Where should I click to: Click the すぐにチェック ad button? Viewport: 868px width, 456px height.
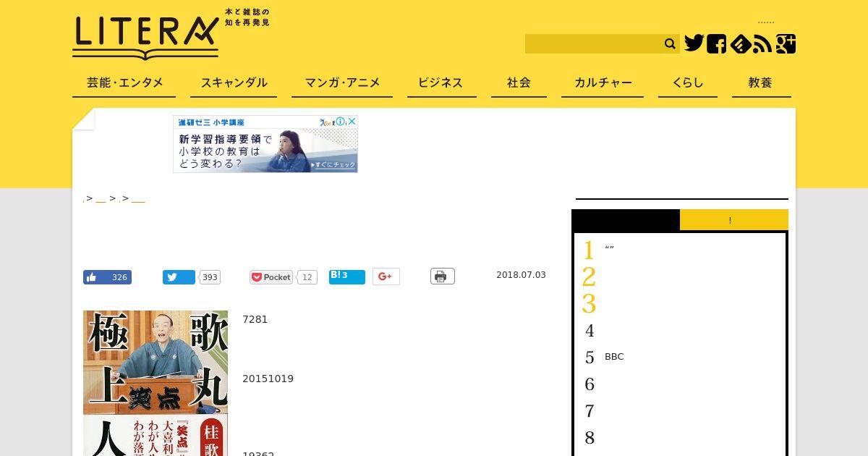pos(335,165)
